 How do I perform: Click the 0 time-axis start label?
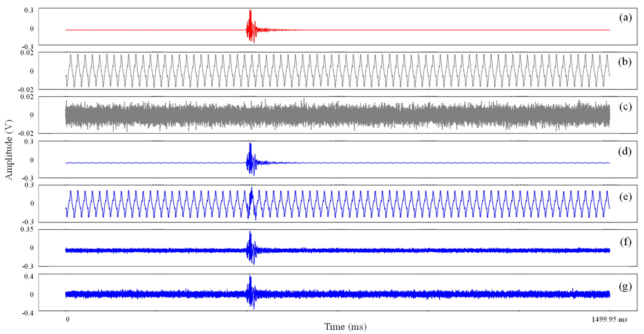pyautogui.click(x=68, y=319)
